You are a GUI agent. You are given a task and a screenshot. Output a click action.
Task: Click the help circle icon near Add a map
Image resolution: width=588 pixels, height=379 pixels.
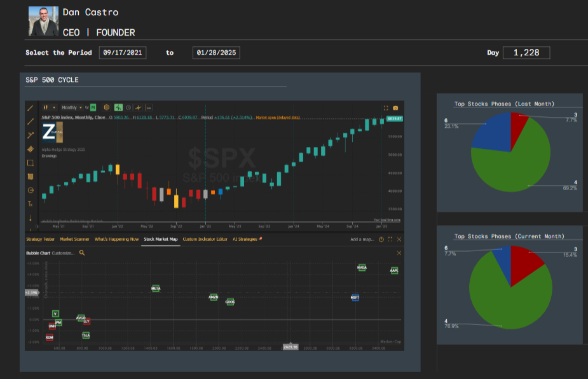coord(381,239)
